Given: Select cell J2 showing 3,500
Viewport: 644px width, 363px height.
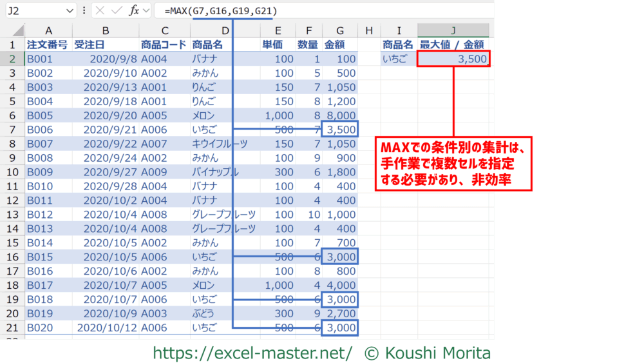Looking at the screenshot, I should 453,59.
